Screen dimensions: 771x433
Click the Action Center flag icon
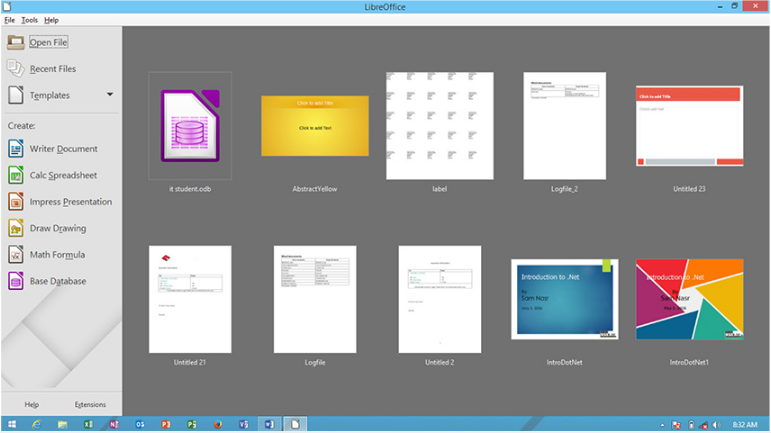click(x=677, y=425)
